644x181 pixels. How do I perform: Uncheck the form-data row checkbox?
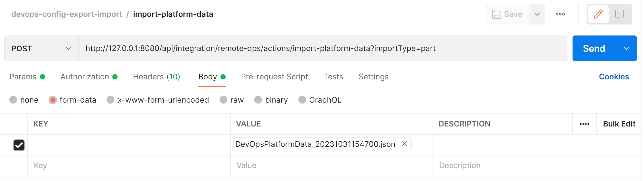[19, 145]
